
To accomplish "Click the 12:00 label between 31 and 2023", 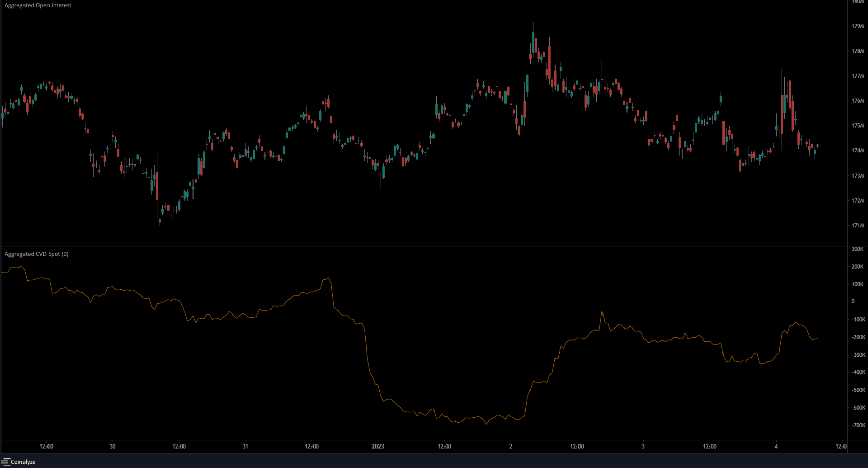I will pos(312,447).
